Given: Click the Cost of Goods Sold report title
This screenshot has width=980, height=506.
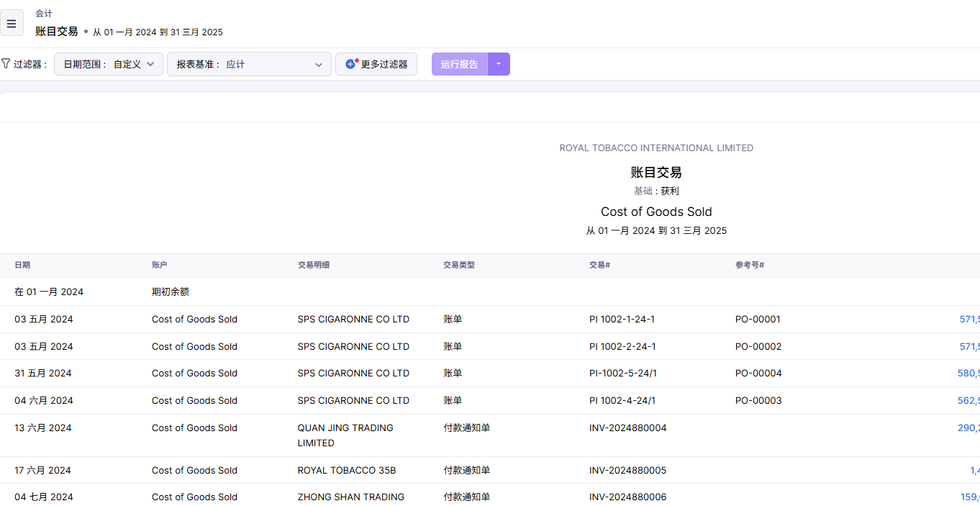Looking at the screenshot, I should tap(656, 212).
